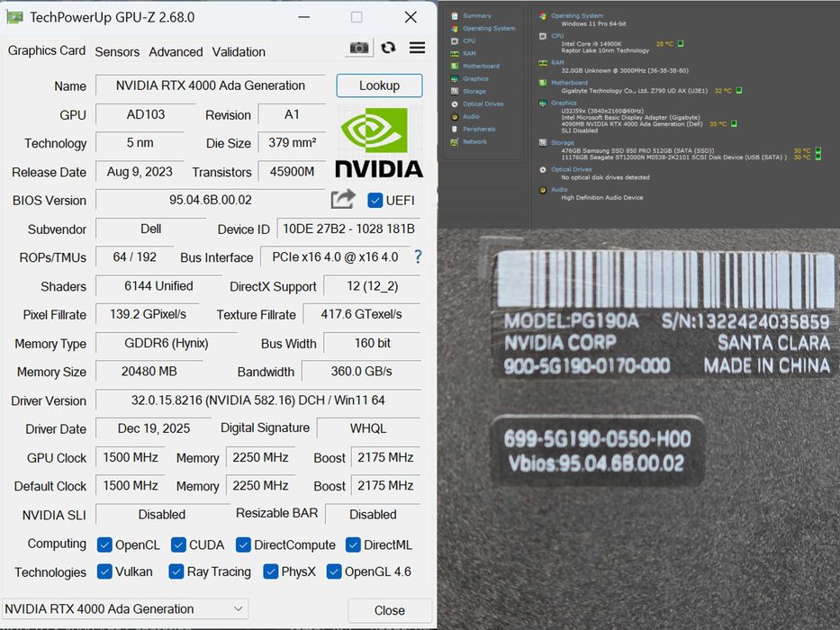Click the RAM icon in Speccy summary pane
Screen dimensions: 840x630
pyautogui.click(x=543, y=63)
